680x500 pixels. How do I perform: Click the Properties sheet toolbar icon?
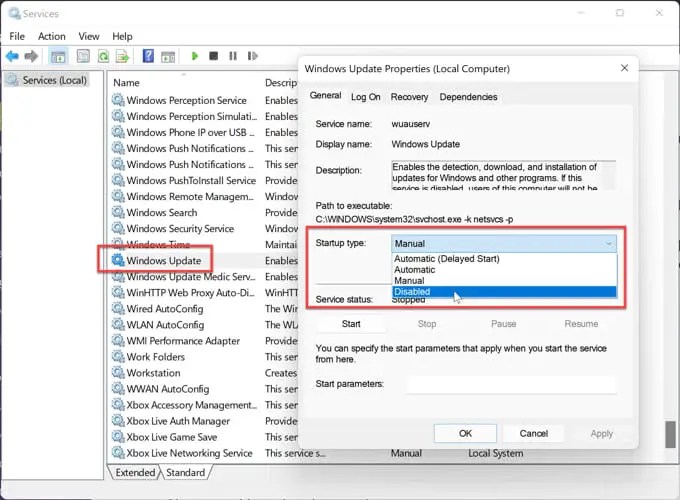coord(83,56)
